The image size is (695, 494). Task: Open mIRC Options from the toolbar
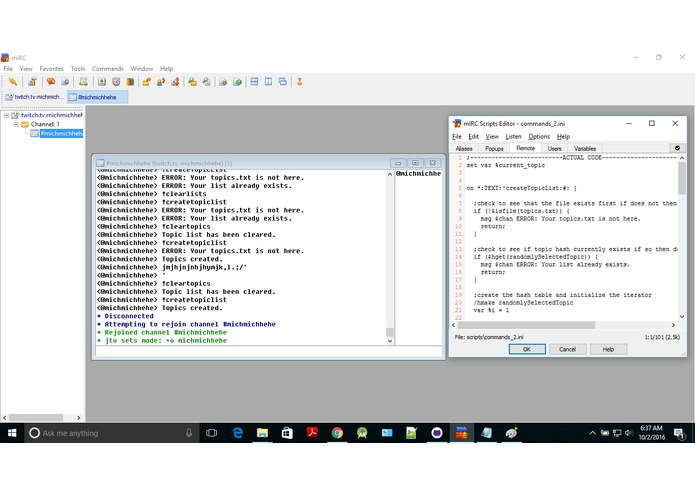32,82
